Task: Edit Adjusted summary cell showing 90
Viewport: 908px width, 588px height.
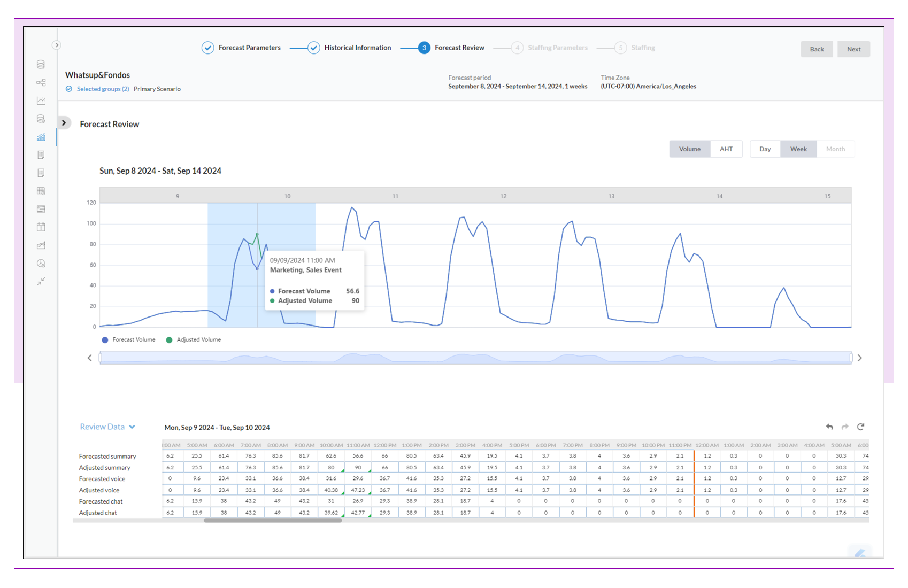Action: coord(358,467)
